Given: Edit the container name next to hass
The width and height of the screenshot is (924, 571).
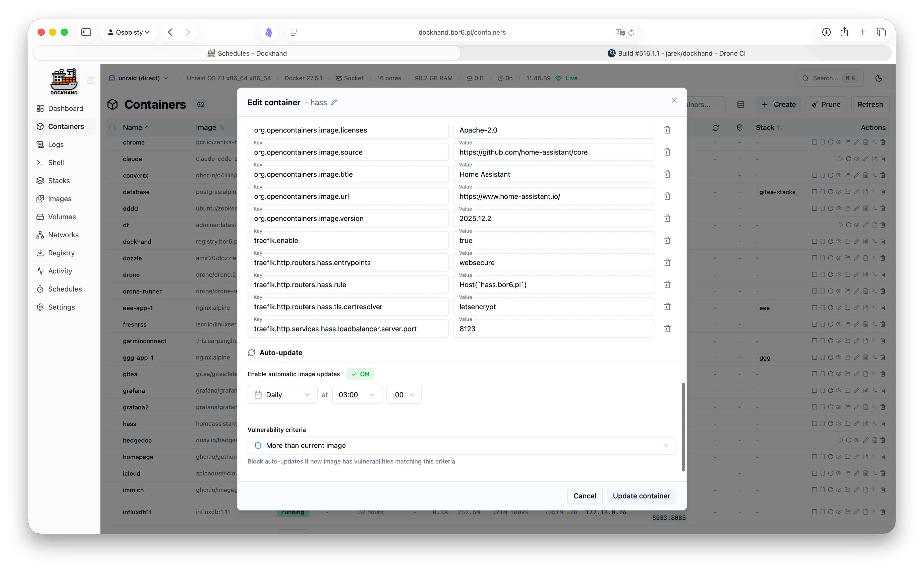Looking at the screenshot, I should (x=334, y=102).
